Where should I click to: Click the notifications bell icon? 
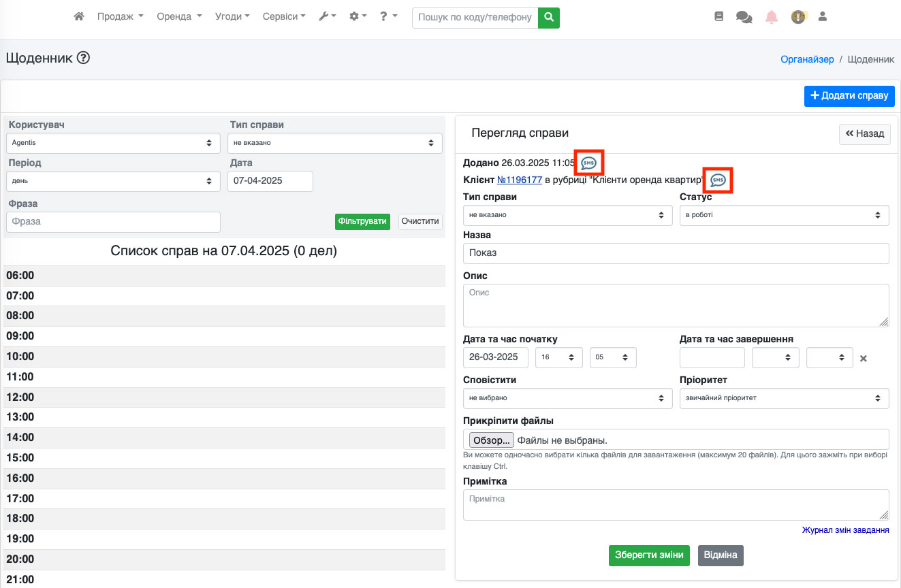click(772, 17)
